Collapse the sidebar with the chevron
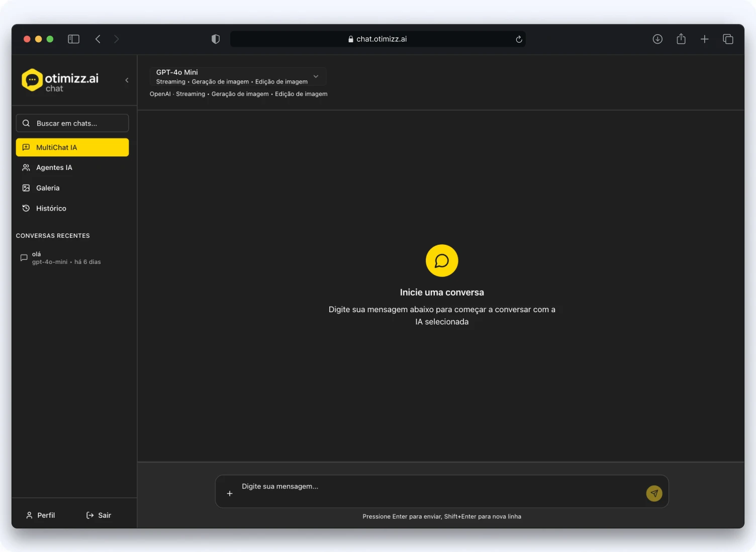The image size is (756, 552). pos(127,80)
